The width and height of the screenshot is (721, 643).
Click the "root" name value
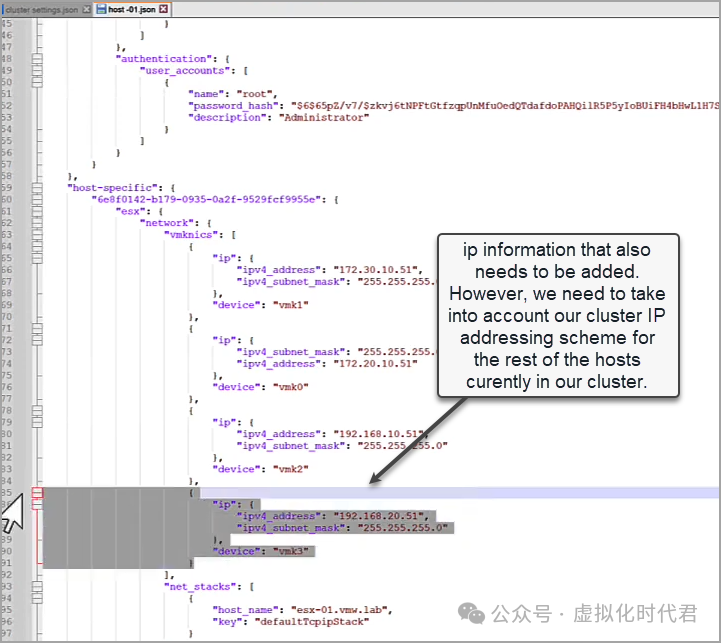(254, 94)
